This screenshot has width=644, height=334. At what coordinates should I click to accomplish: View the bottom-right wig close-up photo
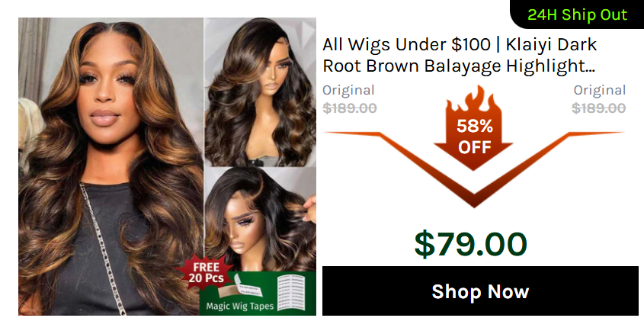(x=261, y=219)
